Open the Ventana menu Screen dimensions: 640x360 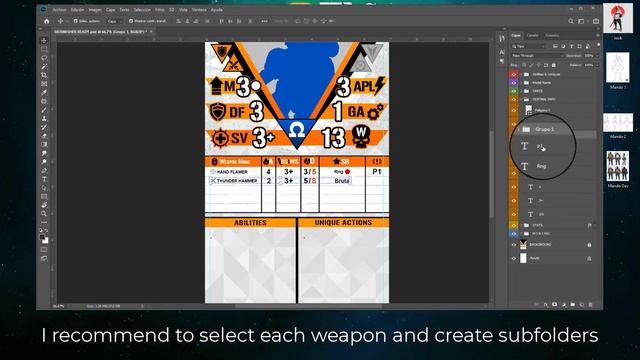(199, 10)
